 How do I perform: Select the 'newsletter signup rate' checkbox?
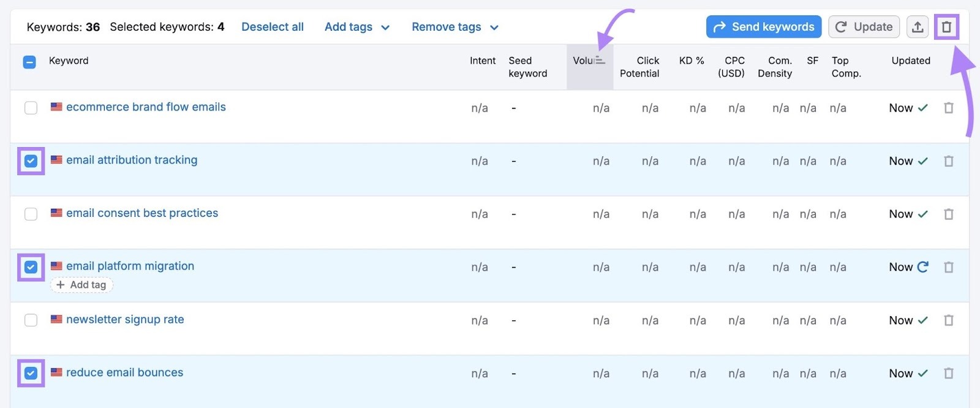(x=31, y=320)
